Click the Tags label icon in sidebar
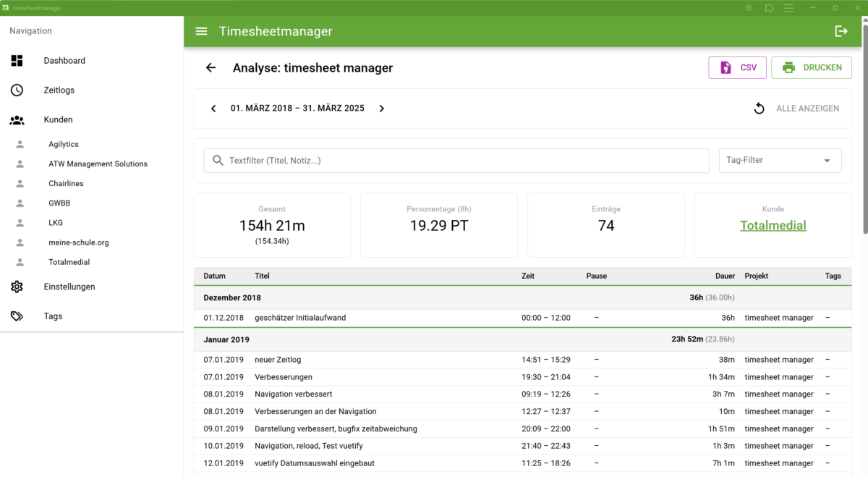This screenshot has height=477, width=868. tap(17, 316)
